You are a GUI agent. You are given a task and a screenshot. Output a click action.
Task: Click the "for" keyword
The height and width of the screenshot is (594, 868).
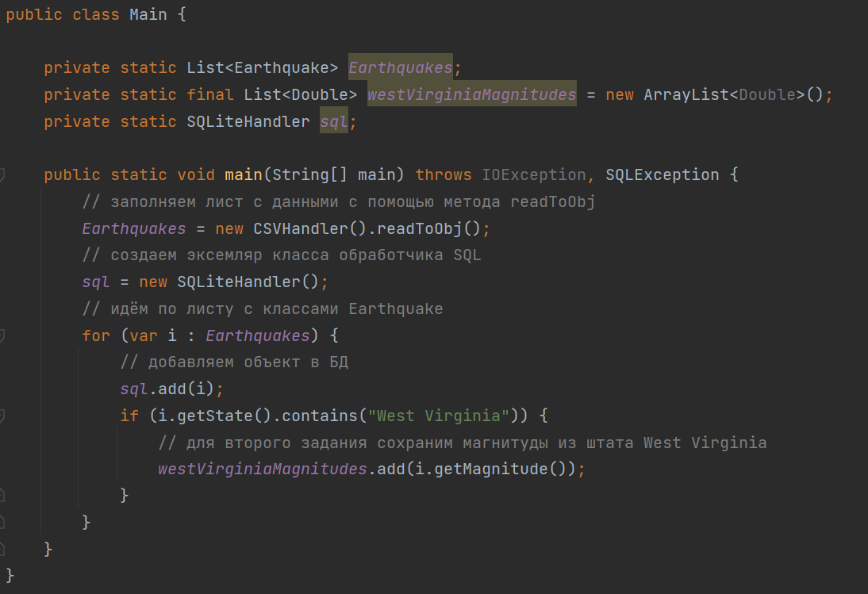(x=96, y=335)
